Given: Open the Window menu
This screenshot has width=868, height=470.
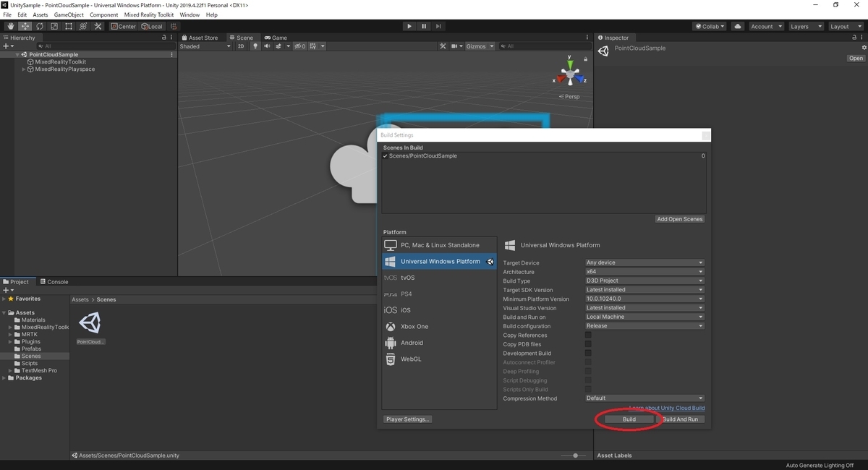Looking at the screenshot, I should coord(190,14).
